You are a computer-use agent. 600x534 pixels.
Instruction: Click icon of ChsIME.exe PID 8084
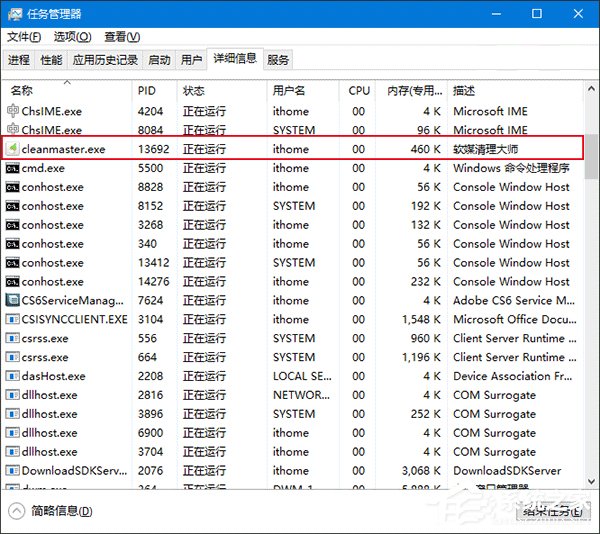click(x=13, y=129)
